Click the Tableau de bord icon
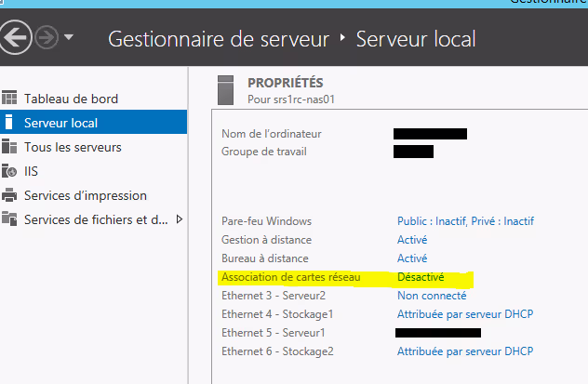Viewport: 588px width, 384px height. 10,99
